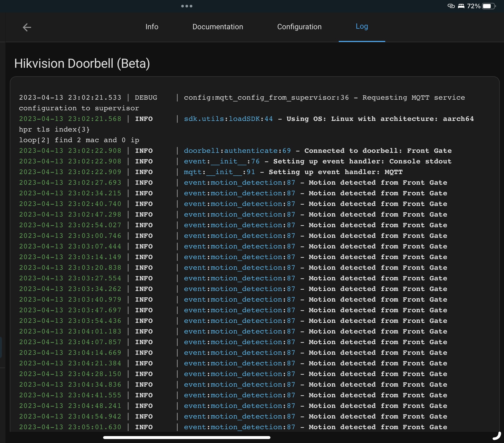Select the Log tab
Viewport: 504px width, 443px height.
pos(362,27)
